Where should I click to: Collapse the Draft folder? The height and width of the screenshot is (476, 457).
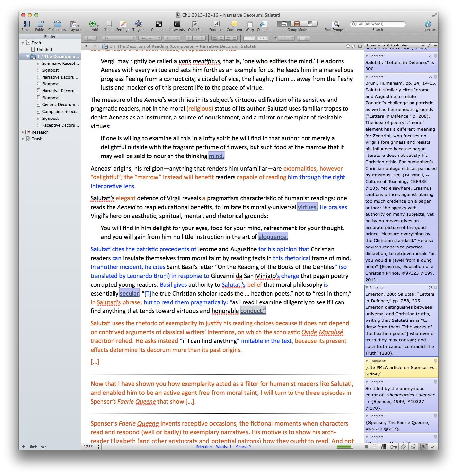(23, 43)
